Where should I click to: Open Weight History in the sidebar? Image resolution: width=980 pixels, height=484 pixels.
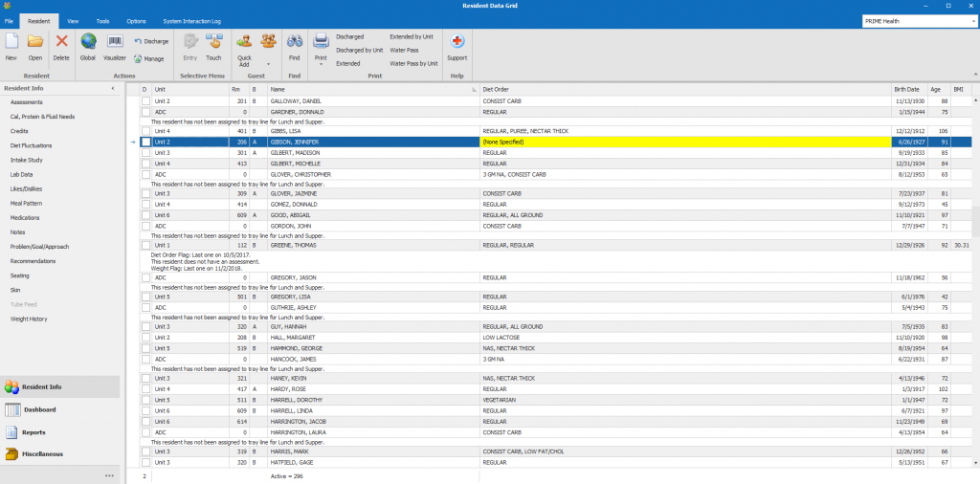point(29,319)
